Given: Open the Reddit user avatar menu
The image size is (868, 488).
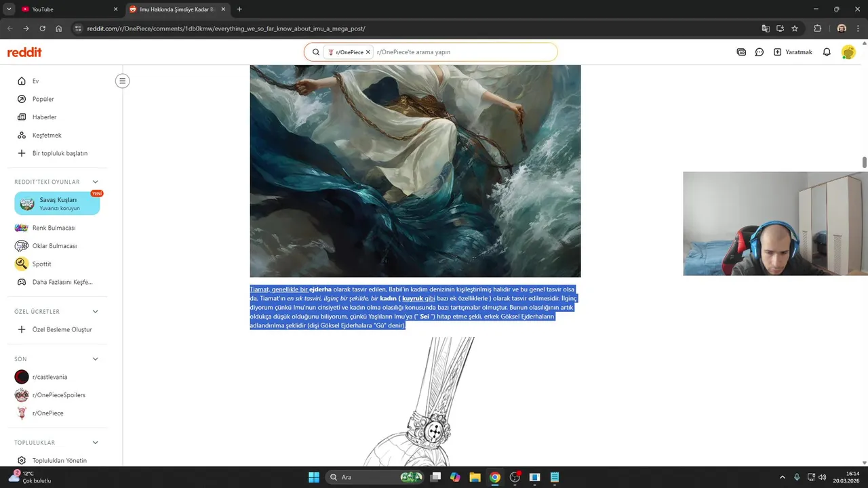Looking at the screenshot, I should [x=848, y=52].
